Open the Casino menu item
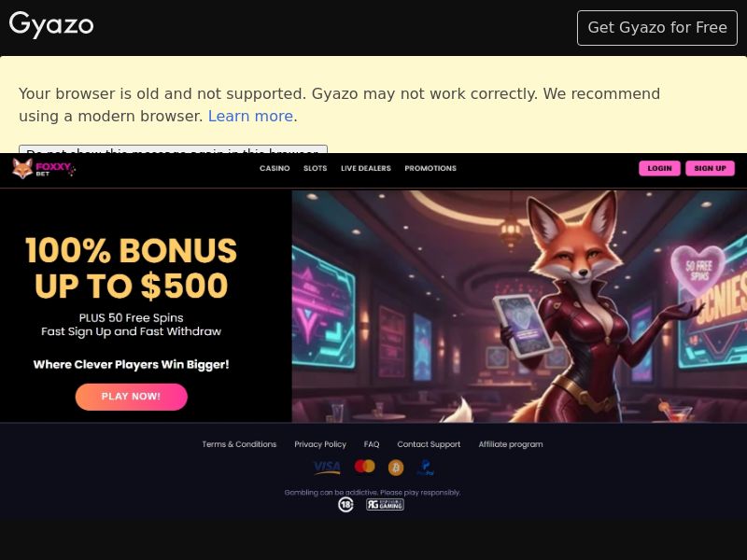 (x=275, y=168)
